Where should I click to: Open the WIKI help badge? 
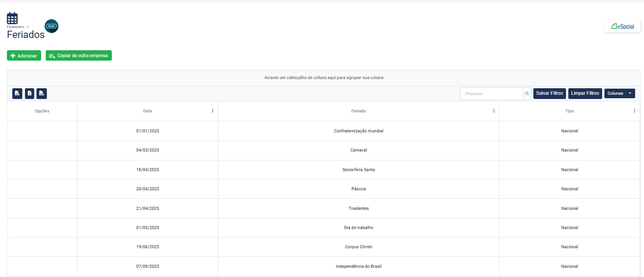pos(51,26)
